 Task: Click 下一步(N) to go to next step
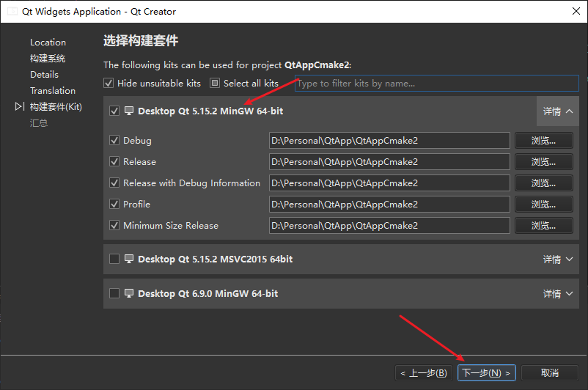487,373
